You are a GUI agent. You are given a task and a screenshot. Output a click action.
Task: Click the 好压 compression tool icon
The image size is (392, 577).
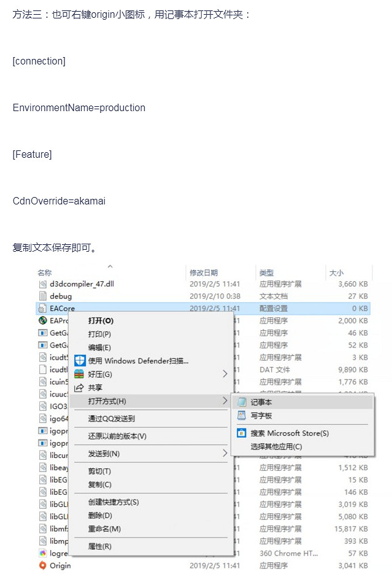(x=80, y=374)
